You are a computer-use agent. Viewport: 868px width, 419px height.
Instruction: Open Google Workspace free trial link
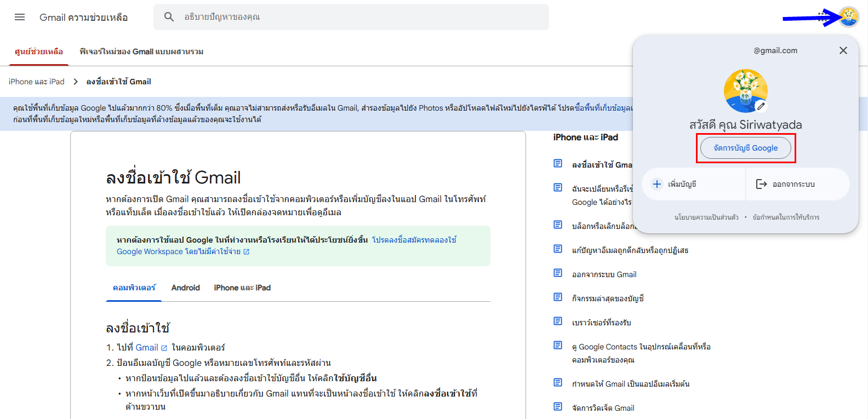287,246
